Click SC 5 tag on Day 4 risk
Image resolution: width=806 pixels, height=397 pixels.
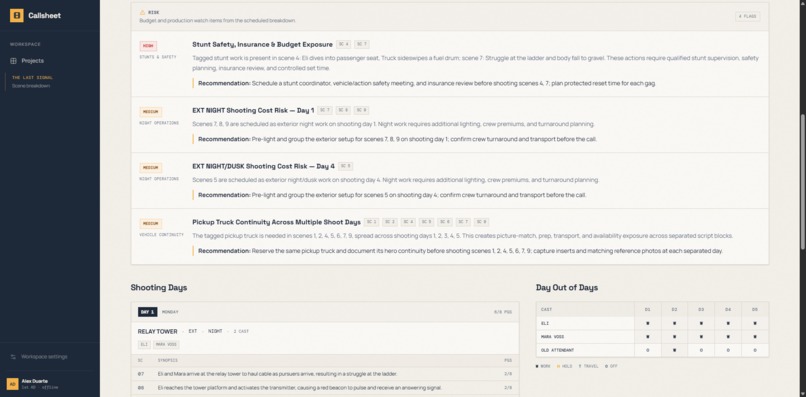click(345, 166)
